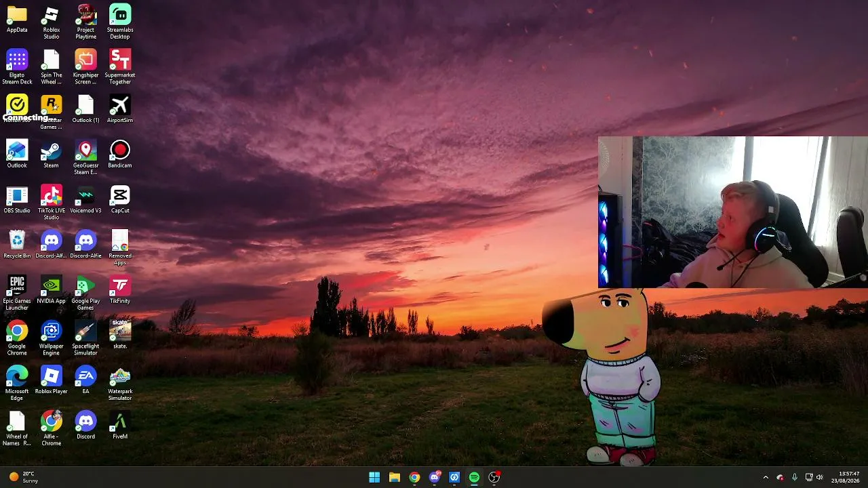Open the Windows Start menu
This screenshot has width=868, height=488.
tap(374, 477)
